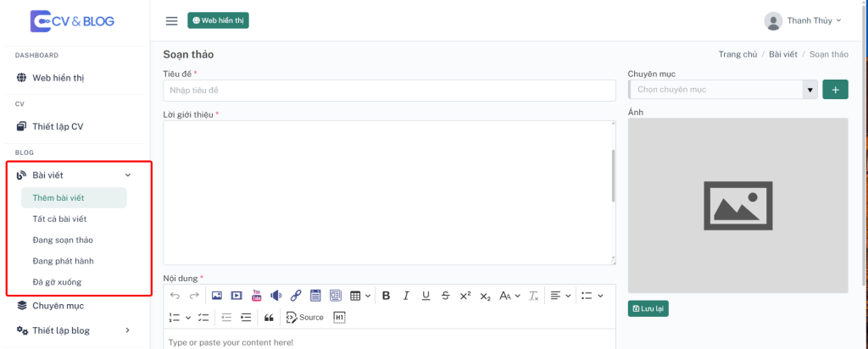This screenshot has width=868, height=349.
Task: Select Thêm bài viết submenu item
Action: tap(74, 198)
